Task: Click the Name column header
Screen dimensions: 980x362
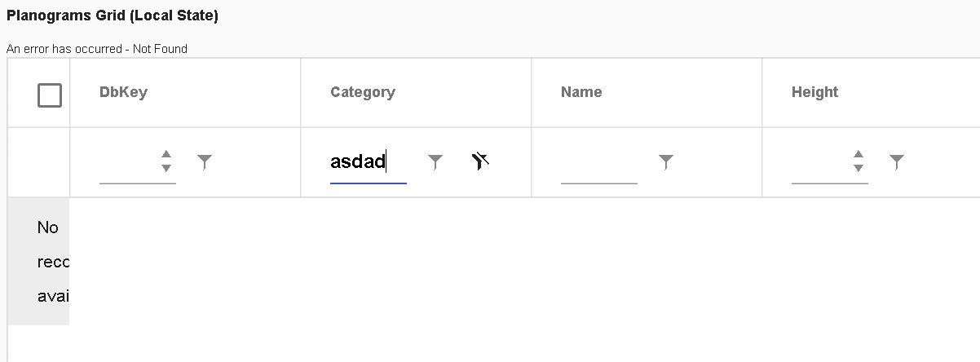Action: click(x=581, y=92)
